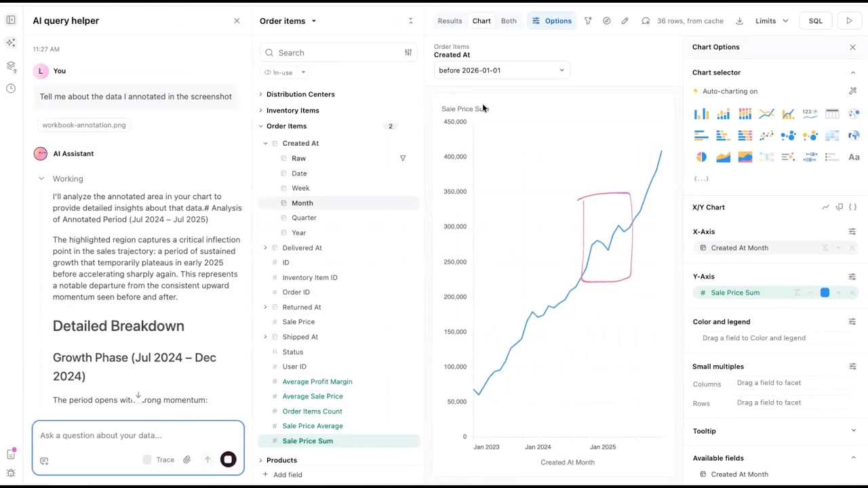Click Add field
Image resolution: width=868 pixels, height=488 pixels.
(282, 474)
